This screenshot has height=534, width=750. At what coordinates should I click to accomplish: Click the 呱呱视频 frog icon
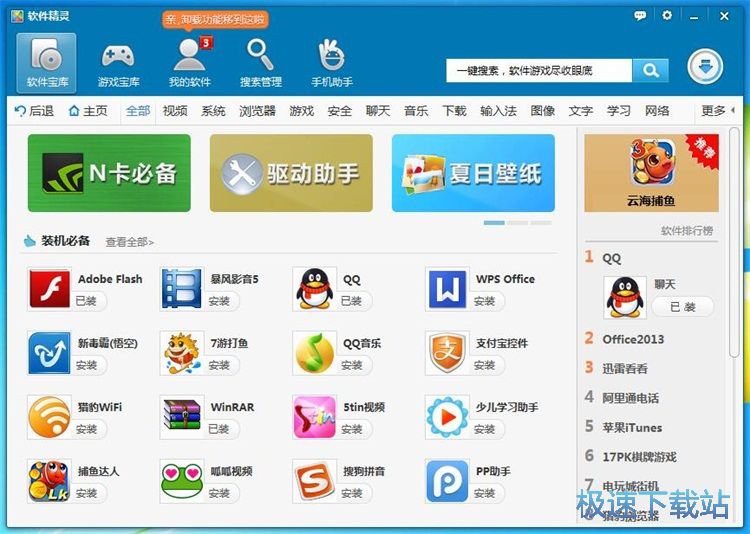coord(181,481)
